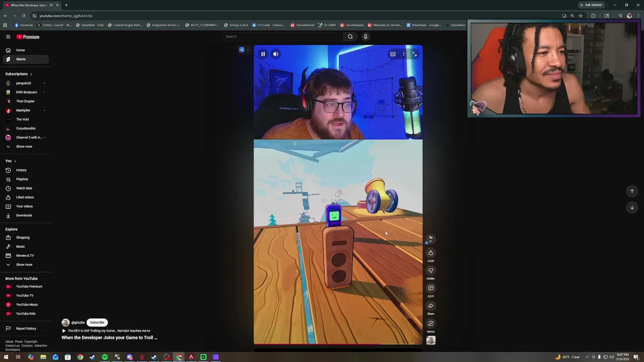Open the Short's three-dot more menu
The width and height of the screenshot is (644, 362).
(x=404, y=54)
